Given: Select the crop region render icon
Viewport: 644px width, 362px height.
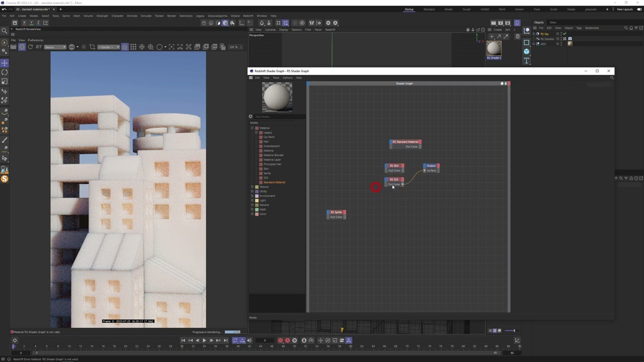Looking at the screenshot, I should pyautogui.click(x=92, y=47).
